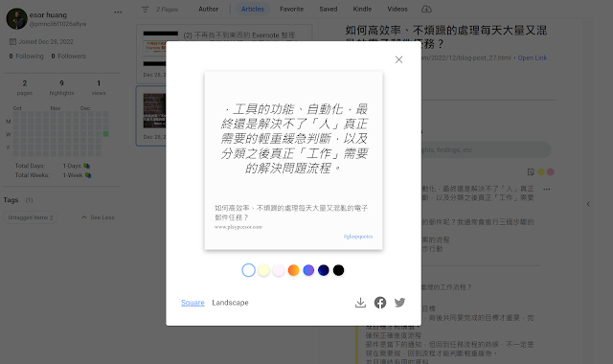Open the 0 Followers list
Screen dimensions: 613x364
tap(68, 57)
